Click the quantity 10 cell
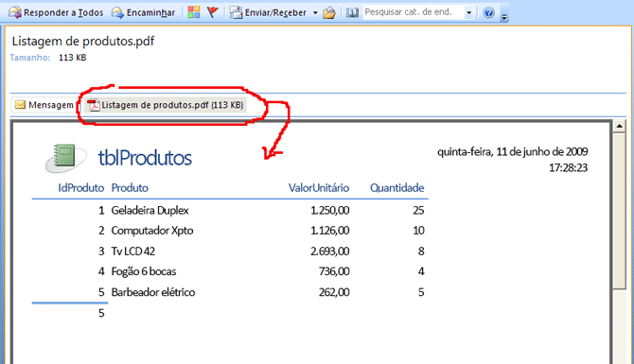 [x=418, y=231]
